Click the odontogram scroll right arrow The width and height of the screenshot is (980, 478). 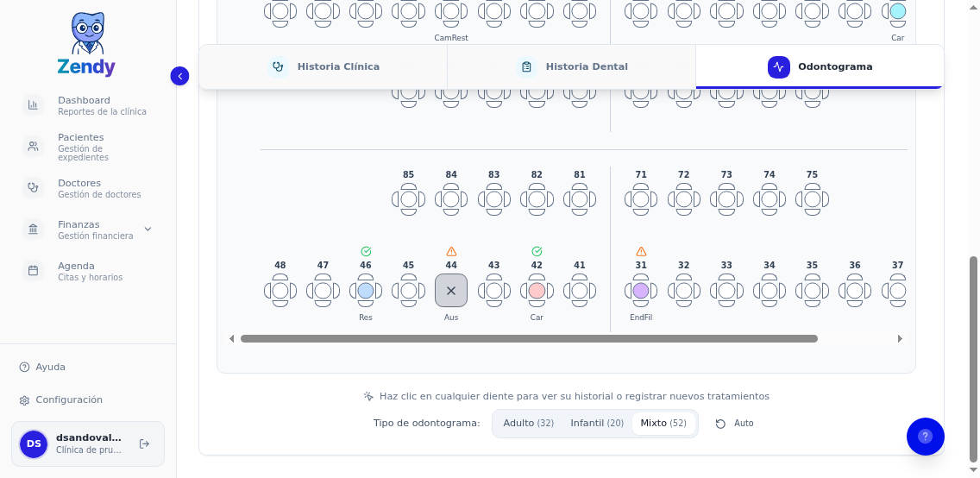(x=900, y=339)
